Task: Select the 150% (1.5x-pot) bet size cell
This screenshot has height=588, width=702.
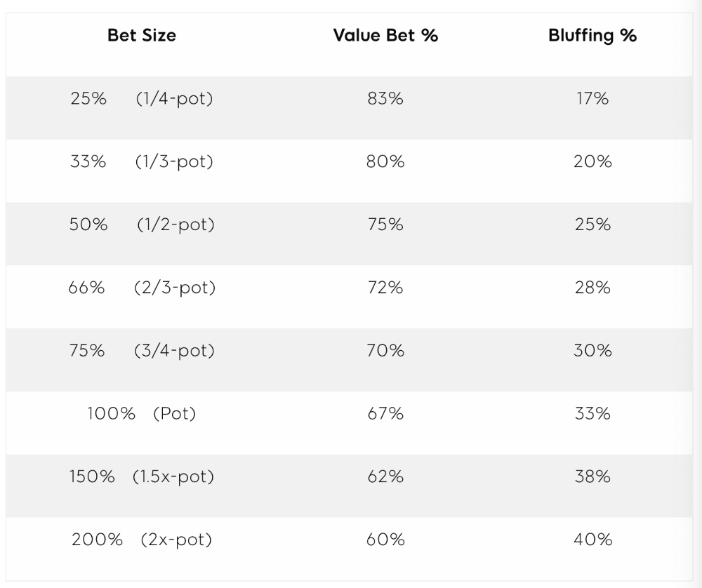Action: coord(142,476)
